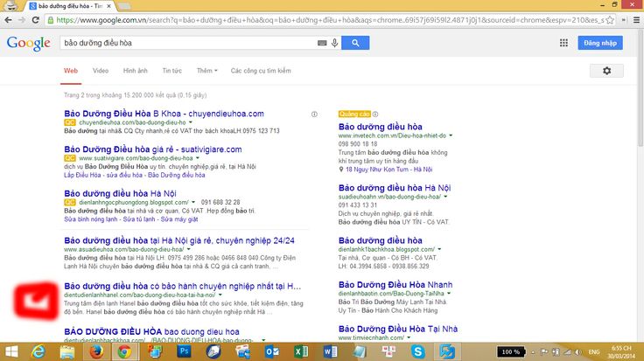
Task: Expand dropdown arrow beside invetech.com.vn URL
Action: point(451,135)
